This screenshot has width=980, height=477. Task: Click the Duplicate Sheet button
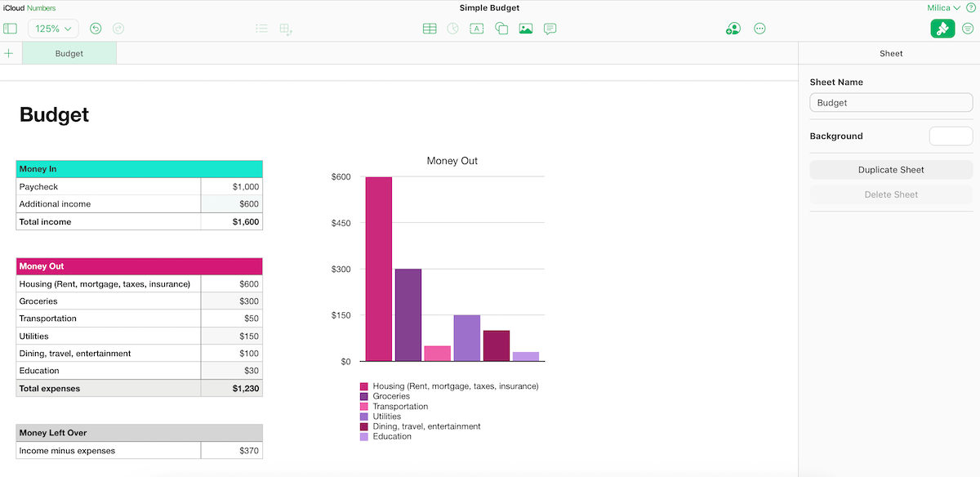pyautogui.click(x=891, y=169)
